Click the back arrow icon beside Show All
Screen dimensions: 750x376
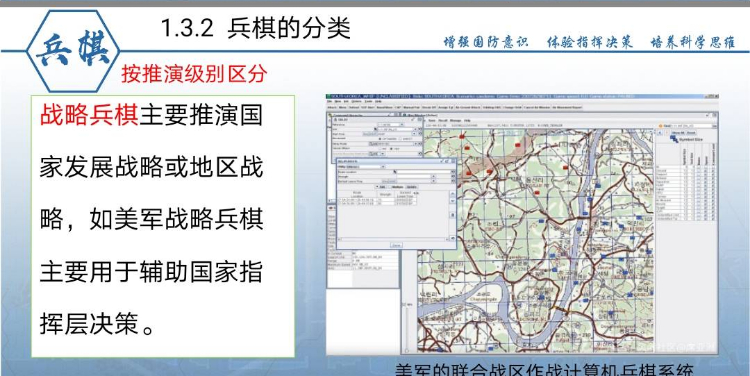click(660, 133)
